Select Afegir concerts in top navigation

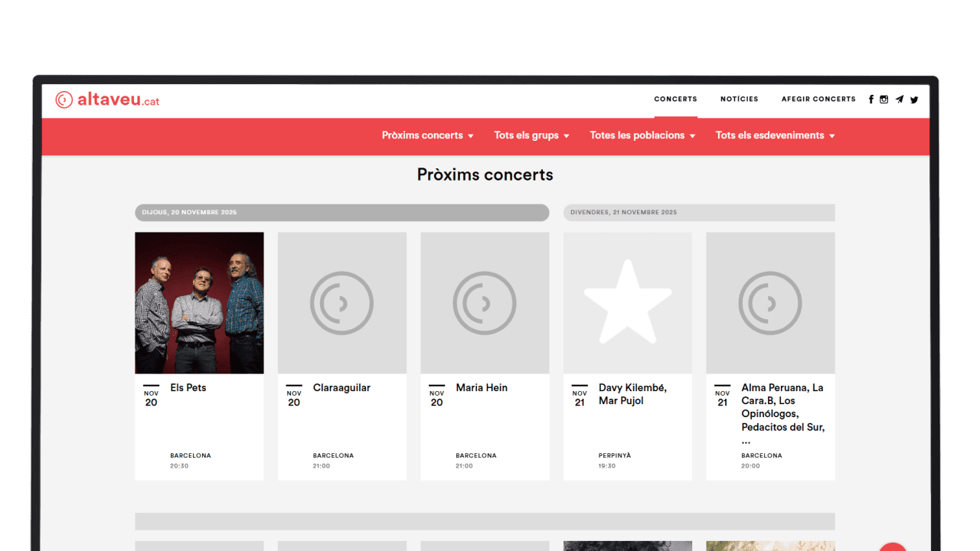pyautogui.click(x=818, y=99)
